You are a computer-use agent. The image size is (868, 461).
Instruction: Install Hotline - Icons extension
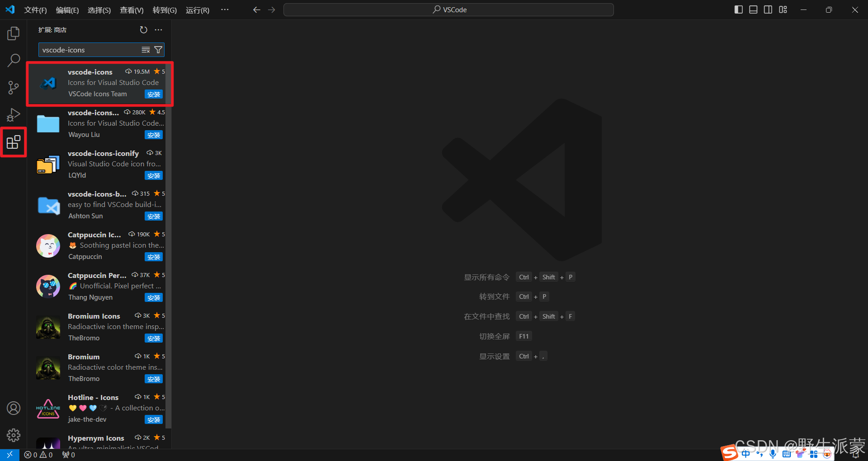coord(154,419)
